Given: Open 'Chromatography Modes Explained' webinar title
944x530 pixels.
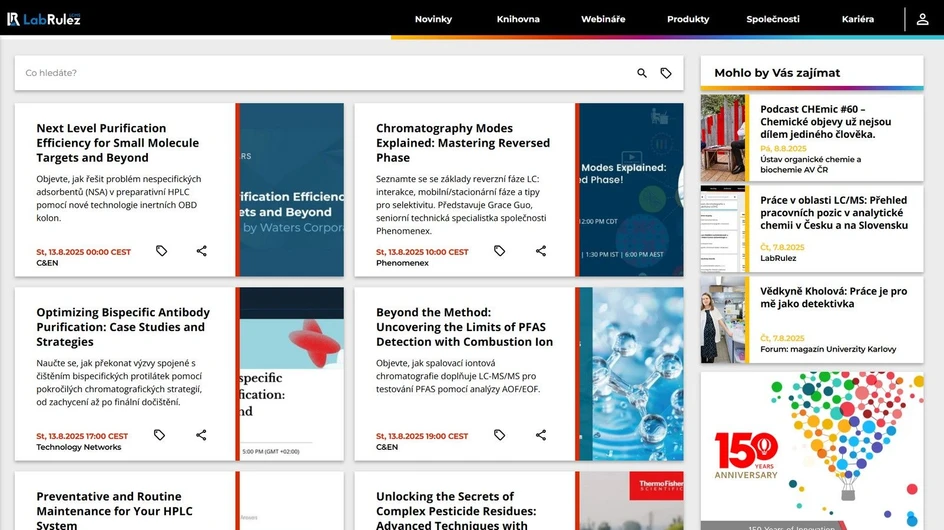Looking at the screenshot, I should click(463, 143).
